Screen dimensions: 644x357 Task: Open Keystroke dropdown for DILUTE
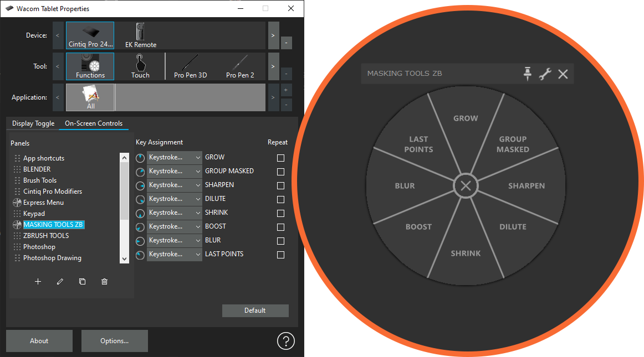[175, 199]
